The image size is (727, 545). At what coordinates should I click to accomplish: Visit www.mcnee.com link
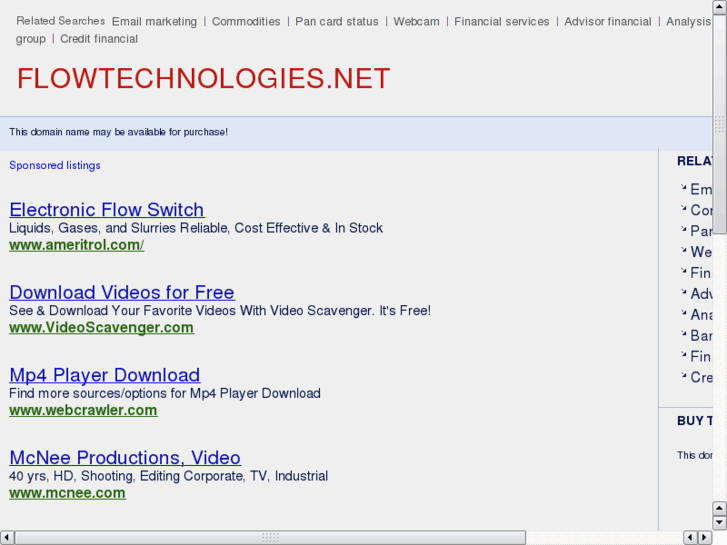(67, 493)
